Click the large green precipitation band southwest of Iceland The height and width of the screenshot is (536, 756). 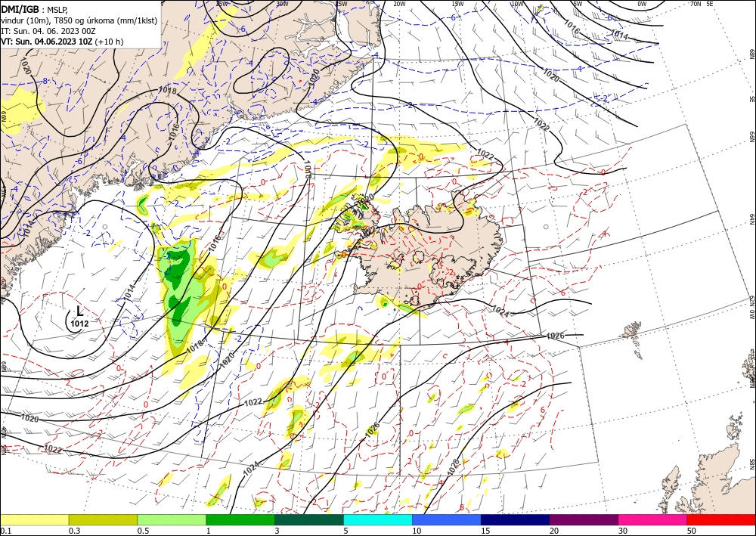(181, 299)
